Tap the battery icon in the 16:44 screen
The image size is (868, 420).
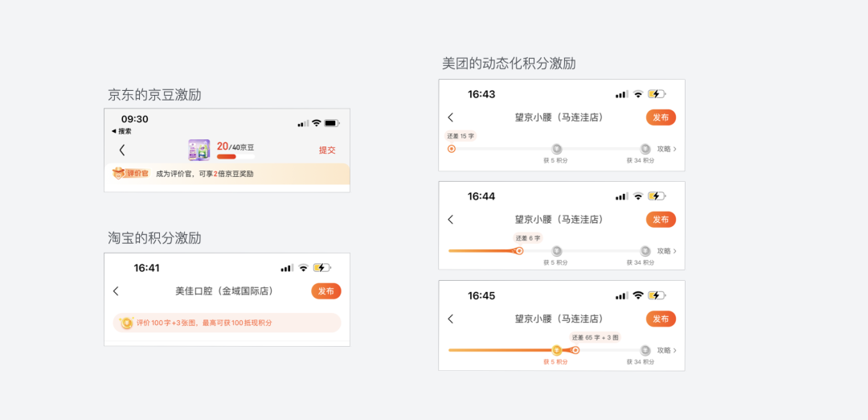(657, 196)
